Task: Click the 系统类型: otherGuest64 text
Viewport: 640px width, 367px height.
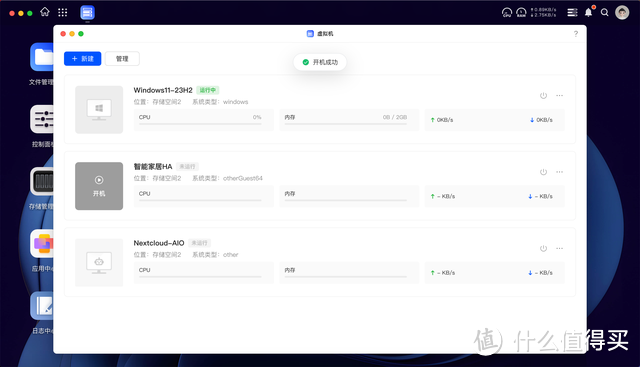Action: (x=227, y=178)
